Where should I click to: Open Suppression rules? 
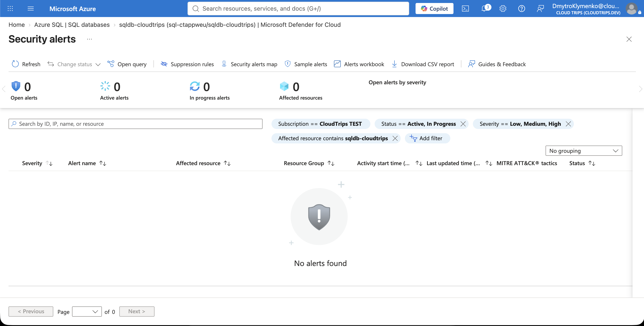coord(187,64)
